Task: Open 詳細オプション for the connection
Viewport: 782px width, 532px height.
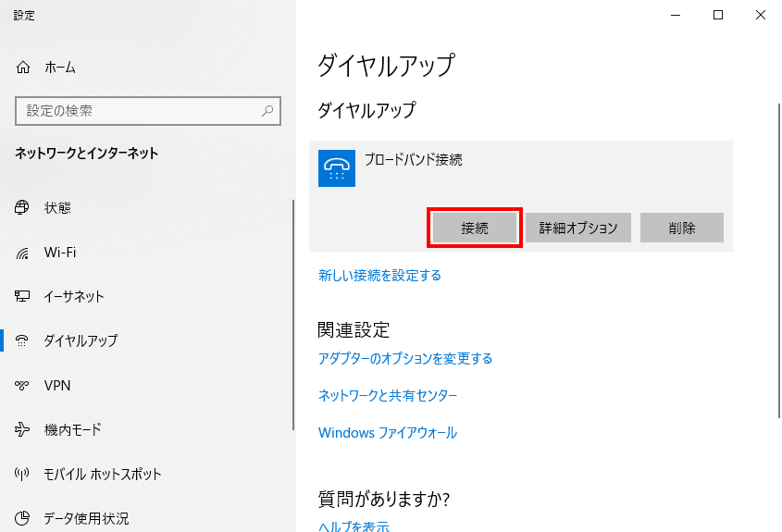Action: (578, 228)
